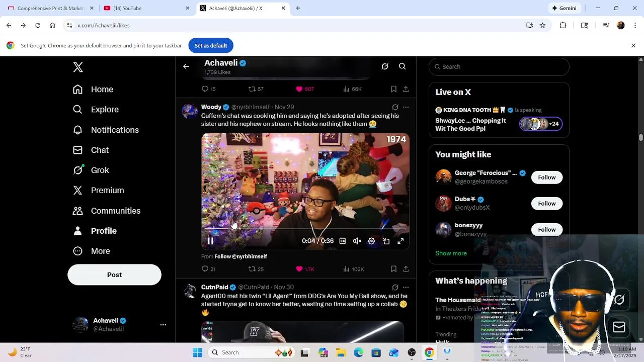Image resolution: width=644 pixels, height=362 pixels.
Task: Click the Post button
Action: click(114, 275)
